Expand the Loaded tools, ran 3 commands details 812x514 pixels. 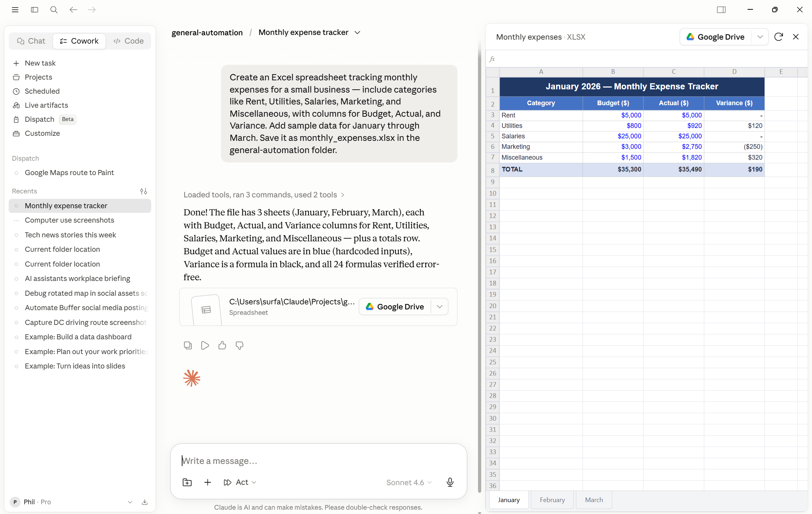coord(264,195)
